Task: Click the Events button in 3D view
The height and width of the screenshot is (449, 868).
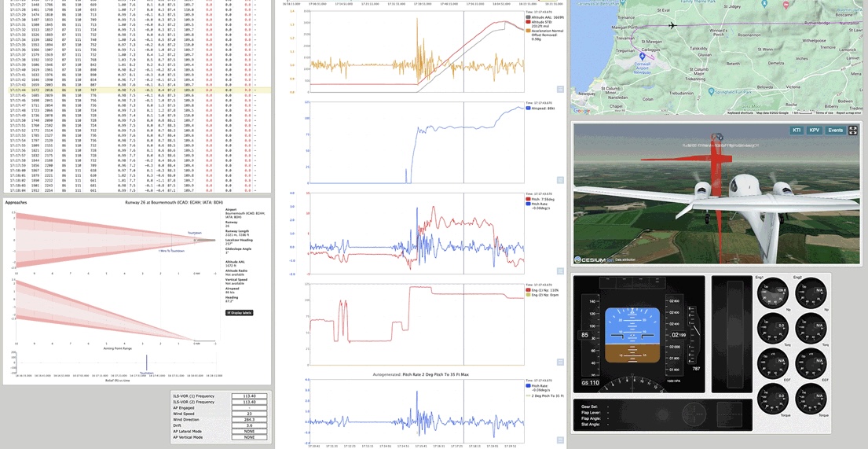Action: pyautogui.click(x=835, y=131)
